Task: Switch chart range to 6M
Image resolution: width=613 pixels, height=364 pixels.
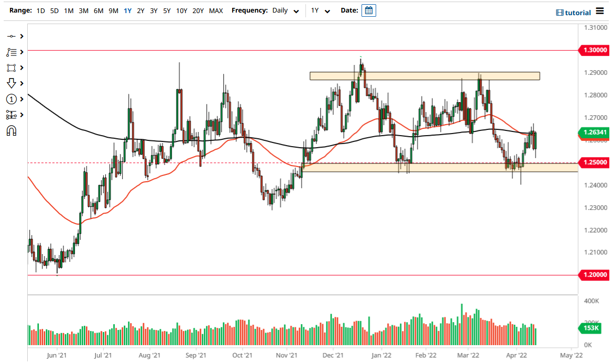Action: (97, 10)
